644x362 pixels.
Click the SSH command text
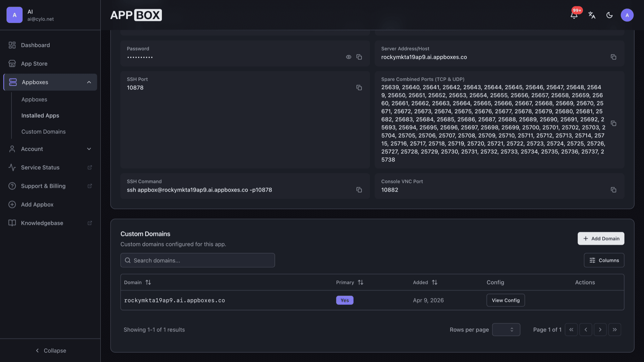(x=199, y=190)
